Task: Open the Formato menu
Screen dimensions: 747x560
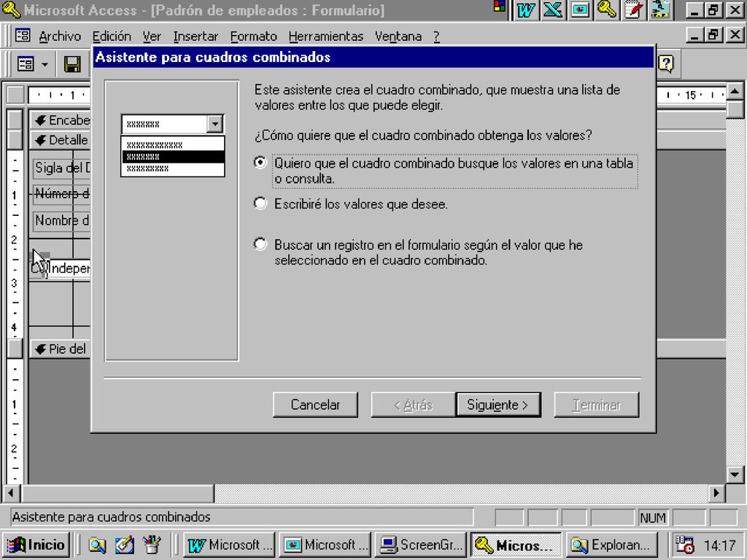Action: [x=253, y=36]
